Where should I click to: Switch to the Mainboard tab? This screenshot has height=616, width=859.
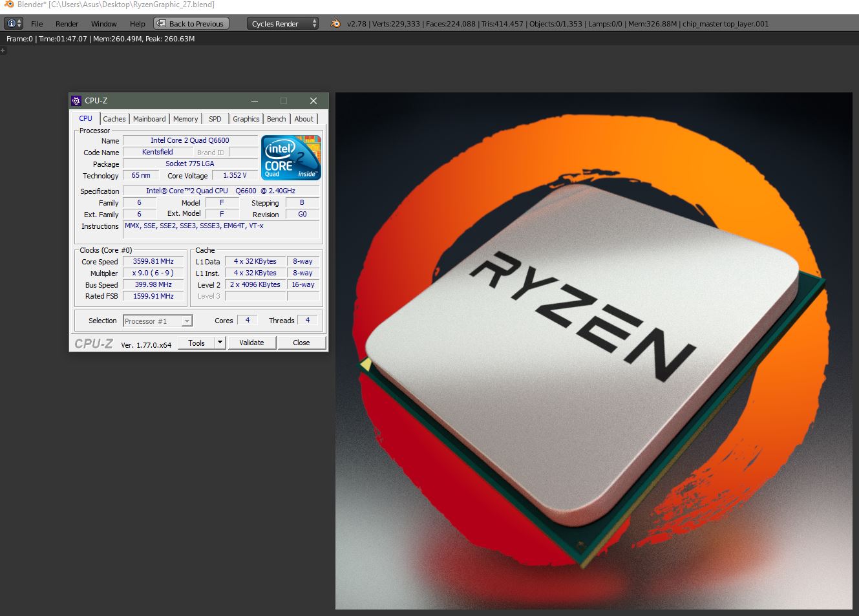[149, 119]
